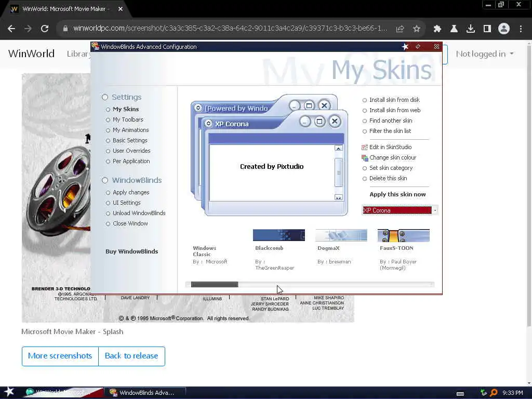Switch to WinWorld browser taskbar button

pyautogui.click(x=63, y=393)
